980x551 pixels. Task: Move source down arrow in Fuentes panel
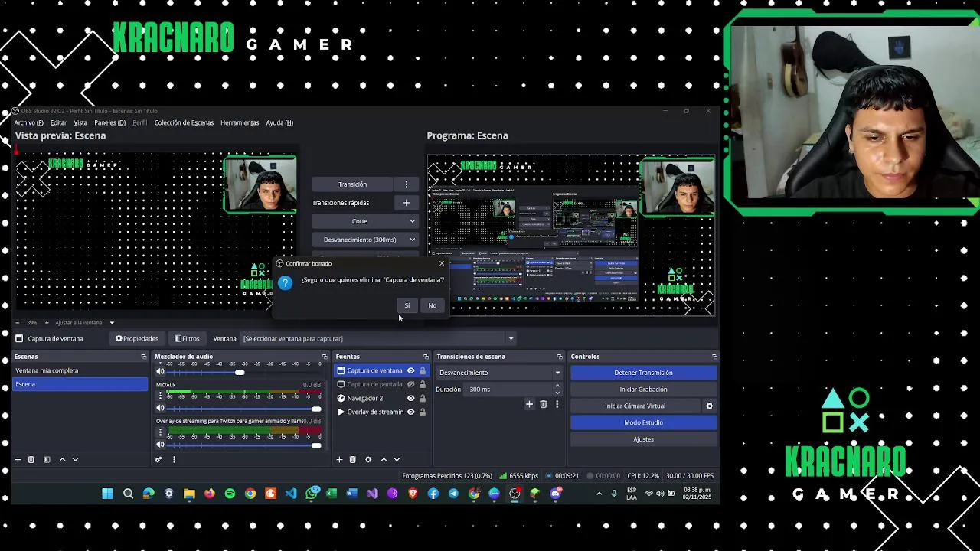pyautogui.click(x=397, y=459)
